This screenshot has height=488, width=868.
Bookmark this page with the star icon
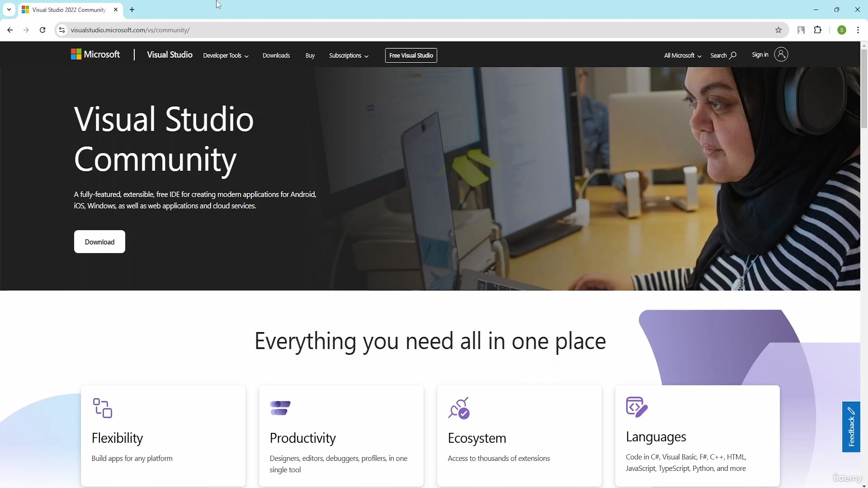[778, 30]
